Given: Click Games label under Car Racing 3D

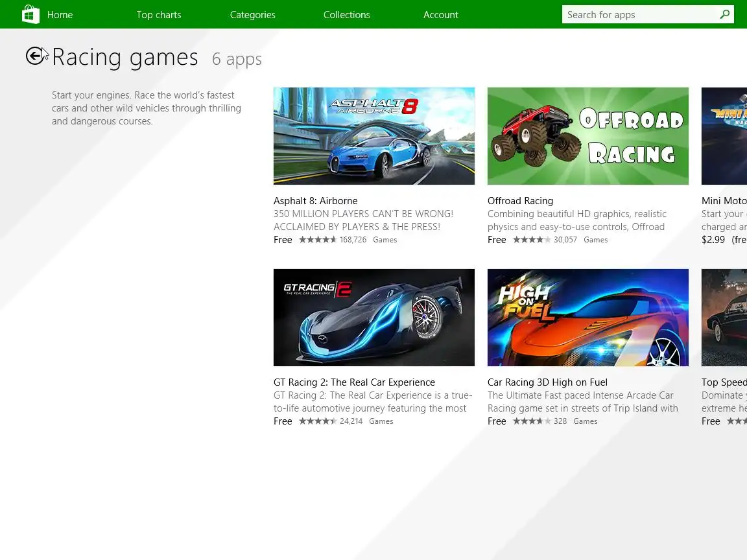Looking at the screenshot, I should click(x=586, y=421).
